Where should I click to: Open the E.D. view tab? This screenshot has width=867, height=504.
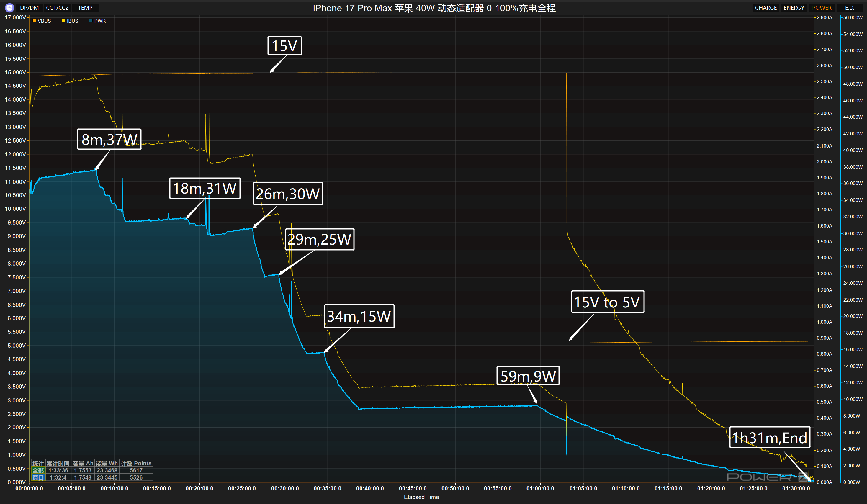[850, 8]
